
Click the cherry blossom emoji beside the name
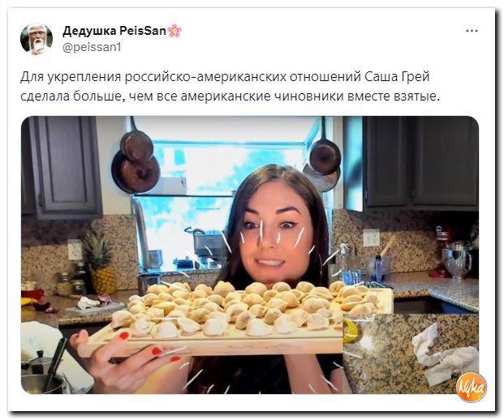coord(174,31)
